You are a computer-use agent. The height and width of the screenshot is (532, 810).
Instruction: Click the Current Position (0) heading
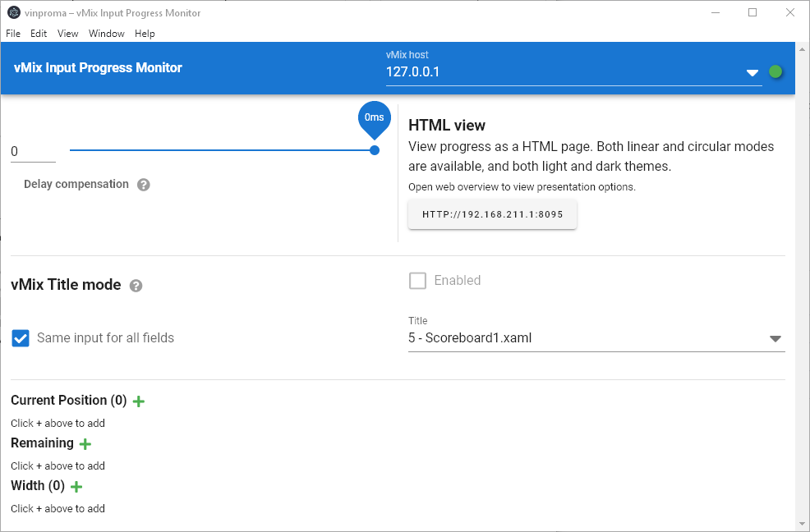(x=69, y=401)
